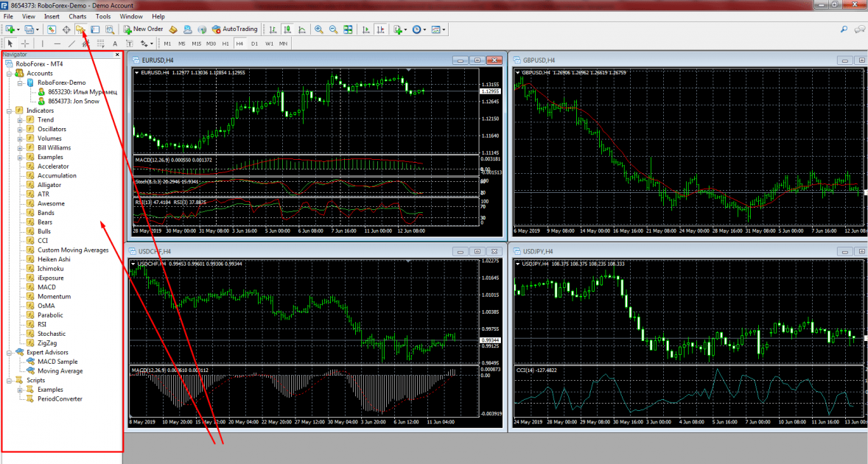Viewport: 868px width, 464px height.
Task: Switch timeframe to M15
Action: (197, 43)
